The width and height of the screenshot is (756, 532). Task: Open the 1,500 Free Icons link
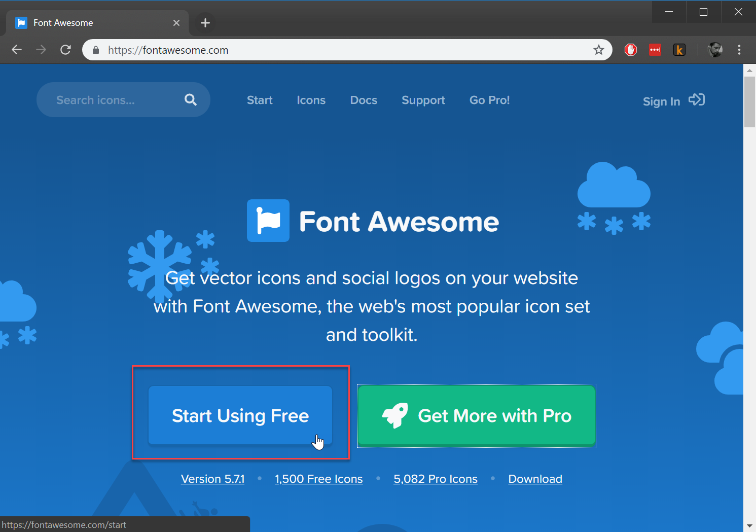tap(319, 479)
